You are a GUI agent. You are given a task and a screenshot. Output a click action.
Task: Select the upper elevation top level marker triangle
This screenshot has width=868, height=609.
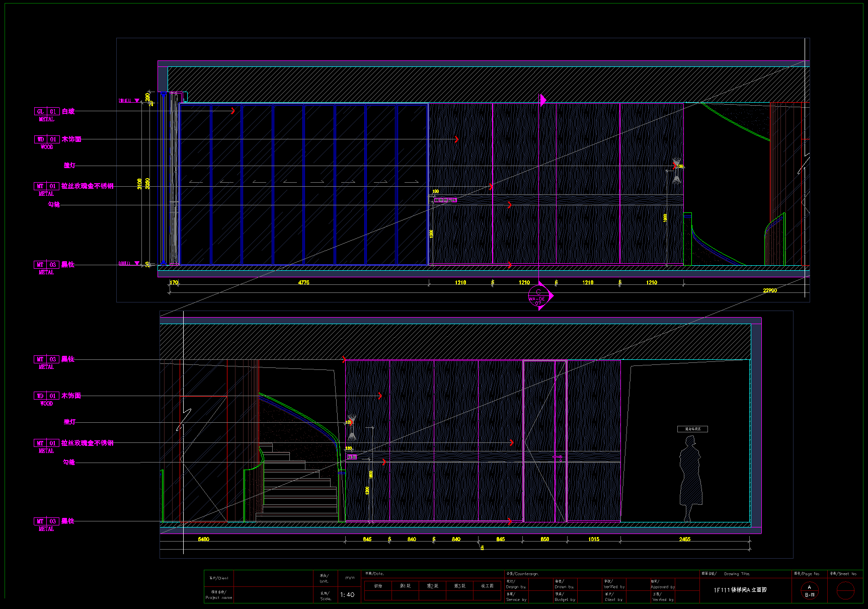point(137,101)
